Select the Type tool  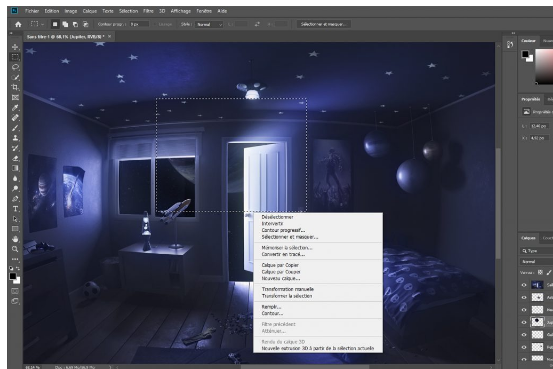[x=15, y=209]
